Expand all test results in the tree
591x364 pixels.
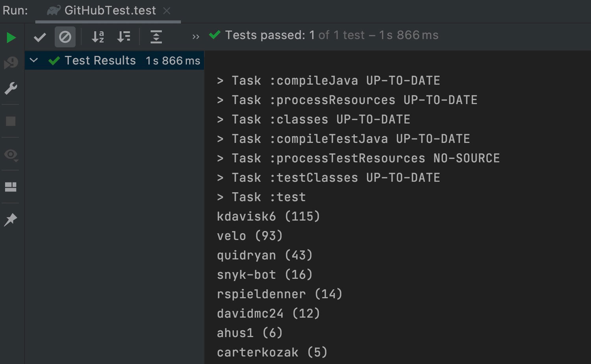pos(156,37)
